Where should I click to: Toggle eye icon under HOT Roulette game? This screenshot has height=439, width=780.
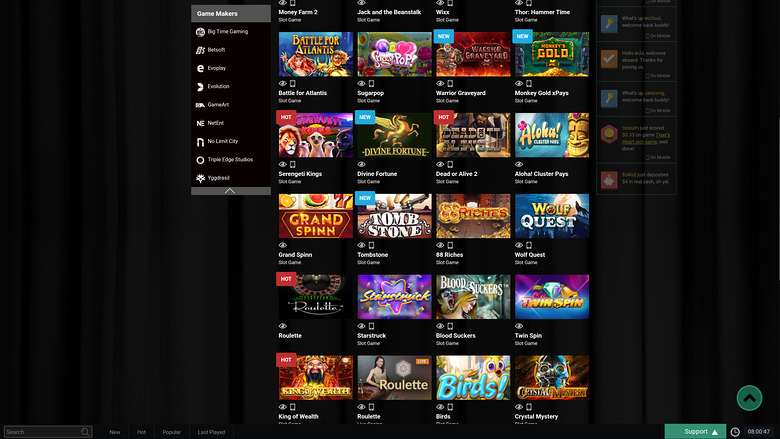(283, 326)
